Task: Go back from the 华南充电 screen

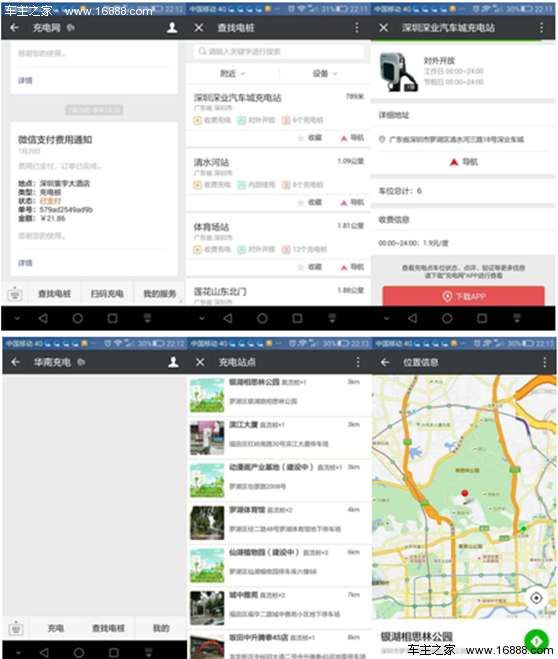Action: [x=16, y=362]
